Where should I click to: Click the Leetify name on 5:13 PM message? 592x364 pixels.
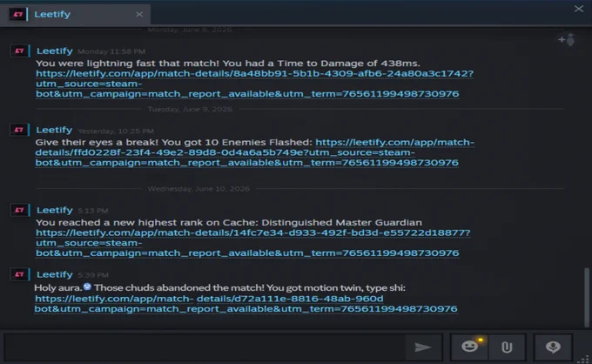point(54,210)
